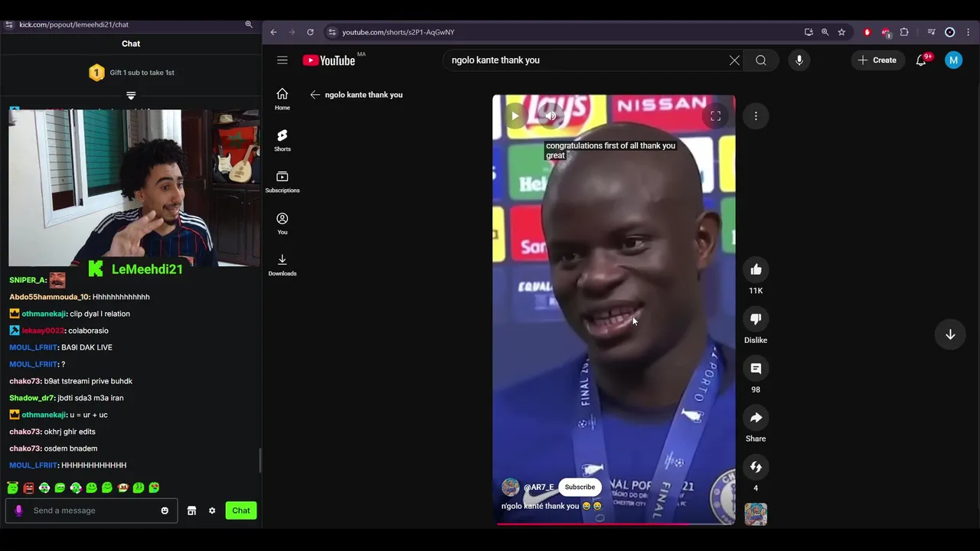This screenshot has height=551, width=980.
Task: Open Home in YouTube sidebar
Action: click(283, 99)
